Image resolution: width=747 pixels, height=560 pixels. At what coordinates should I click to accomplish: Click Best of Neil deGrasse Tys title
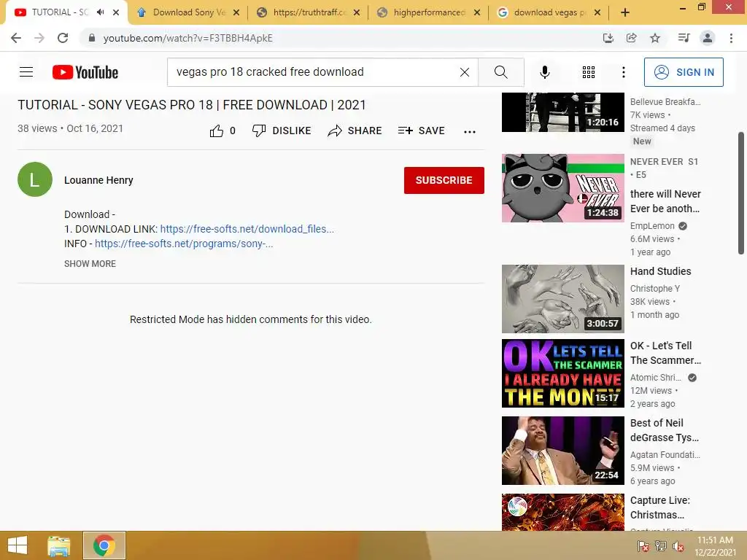(664, 430)
